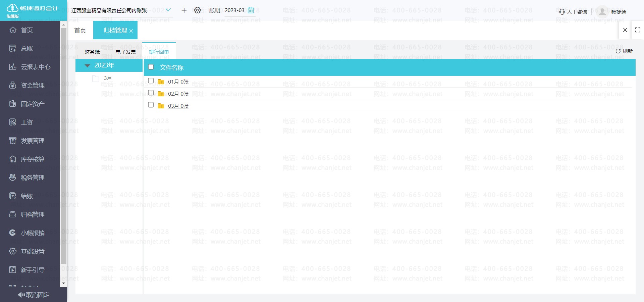Open the 02月 0张 folder link
The image size is (644, 302).
[178, 94]
